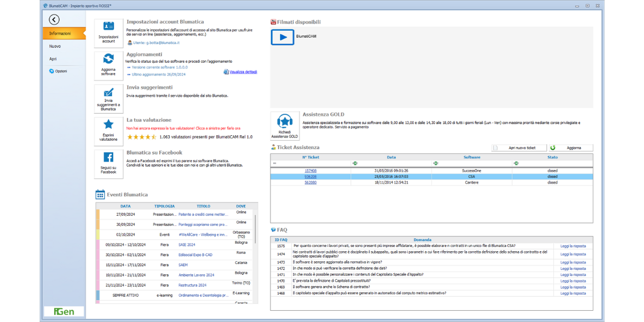Click the Visualizza dettagli globe icon
This screenshot has height=322, width=644.
click(226, 71)
